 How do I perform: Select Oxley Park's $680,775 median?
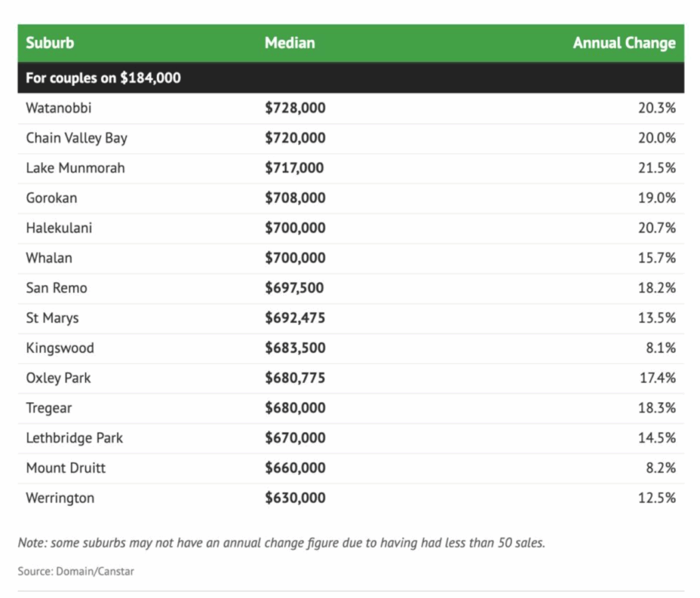[295, 378]
